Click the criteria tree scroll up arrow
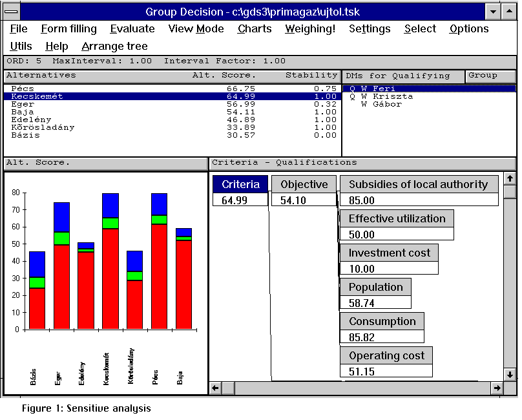Image resolution: width=522 pixels, height=420 pixels. [x=510, y=178]
